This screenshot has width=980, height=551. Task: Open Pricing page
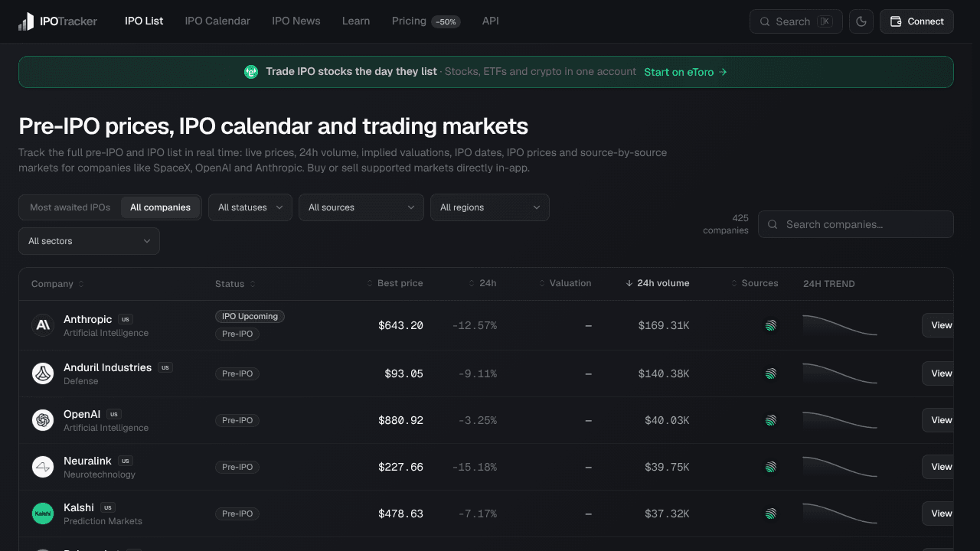(409, 21)
